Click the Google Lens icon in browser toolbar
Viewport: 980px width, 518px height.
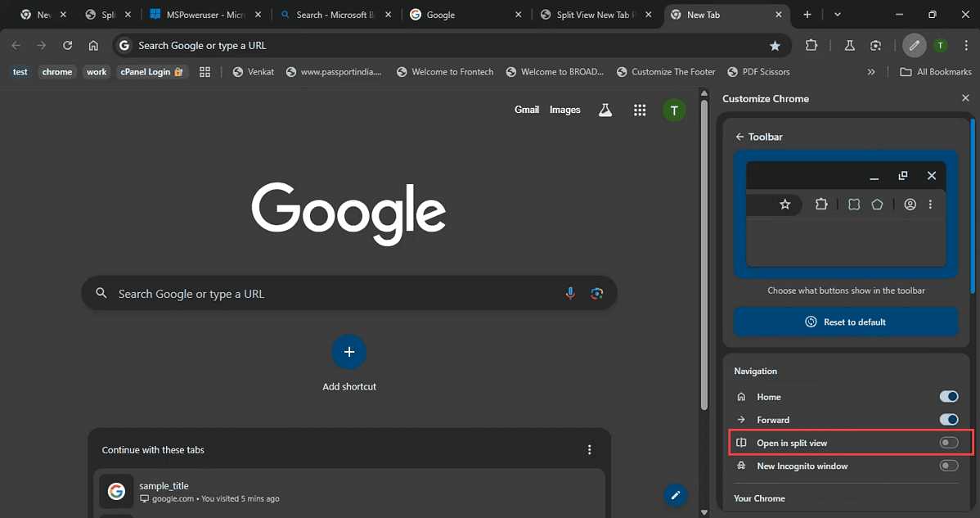[x=875, y=46]
